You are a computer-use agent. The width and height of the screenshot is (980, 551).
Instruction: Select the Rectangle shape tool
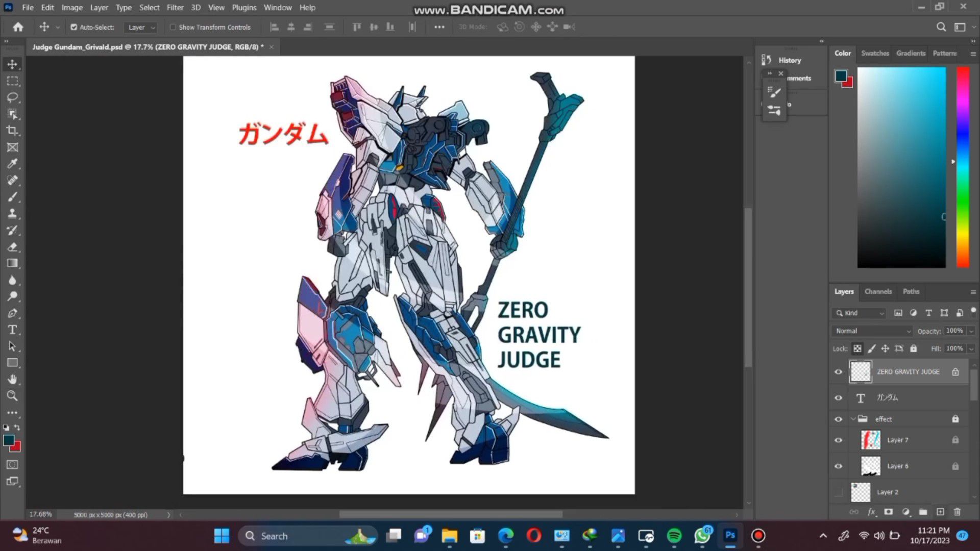(x=12, y=363)
